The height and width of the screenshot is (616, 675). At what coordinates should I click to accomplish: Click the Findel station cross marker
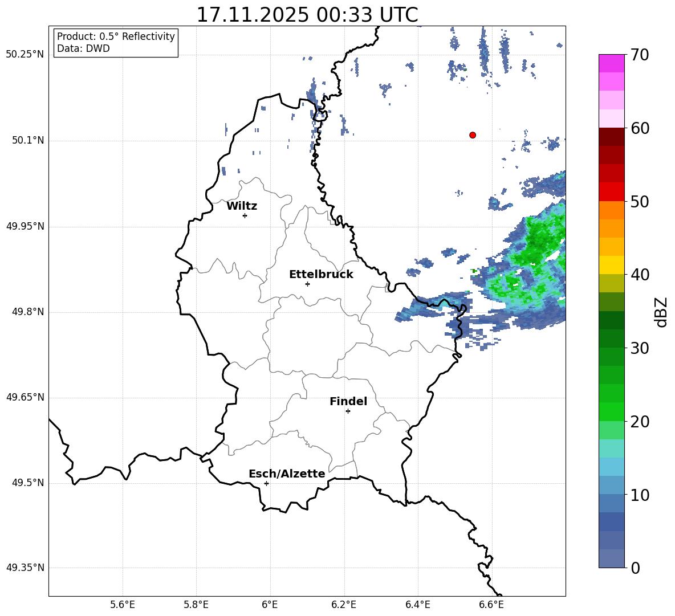(x=348, y=411)
